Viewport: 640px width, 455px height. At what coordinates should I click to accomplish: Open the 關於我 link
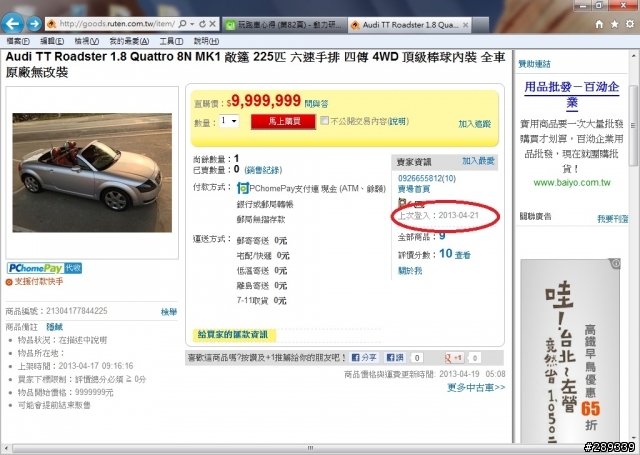tap(410, 271)
